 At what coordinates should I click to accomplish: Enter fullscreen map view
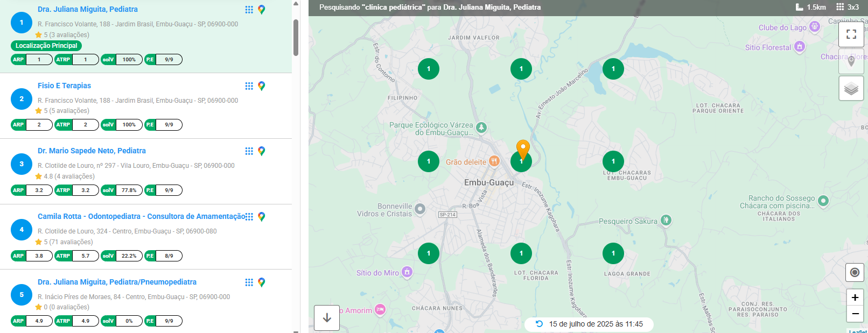851,34
